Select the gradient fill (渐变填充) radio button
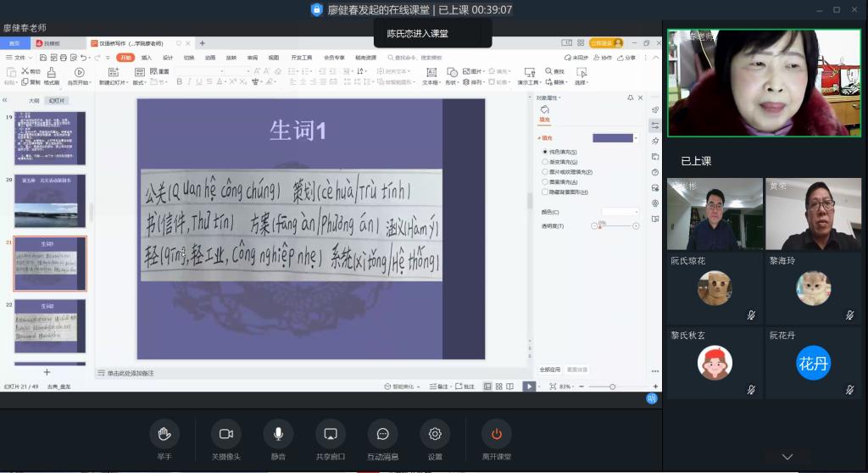 (545, 162)
